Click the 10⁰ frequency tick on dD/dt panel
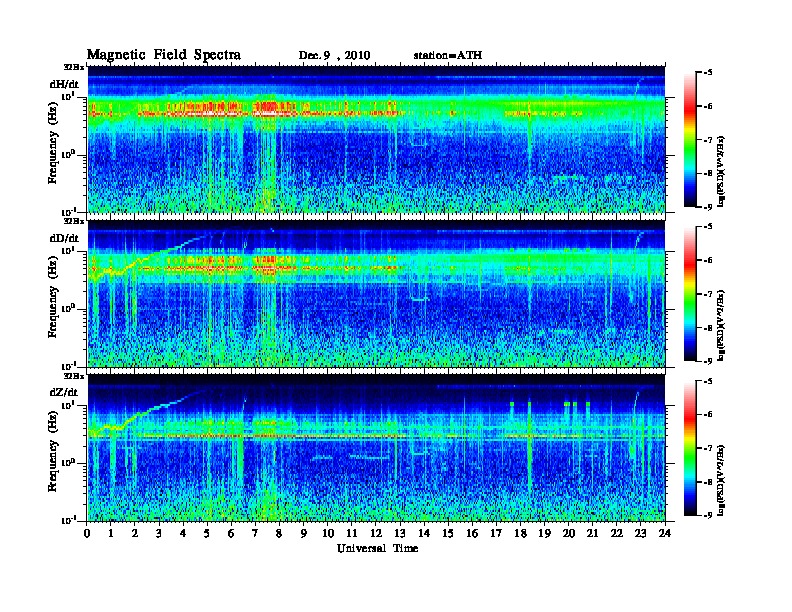This screenshot has height=612, width=792. pos(68,308)
